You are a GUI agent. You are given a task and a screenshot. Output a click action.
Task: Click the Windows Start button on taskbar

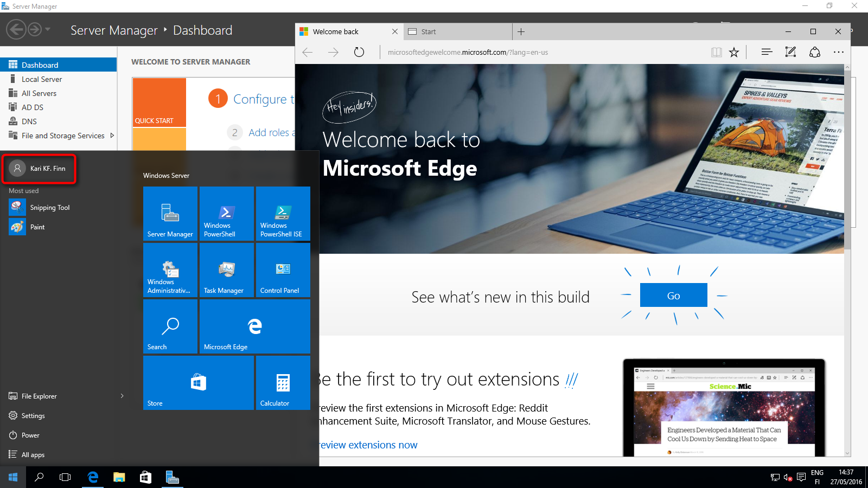coord(13,477)
